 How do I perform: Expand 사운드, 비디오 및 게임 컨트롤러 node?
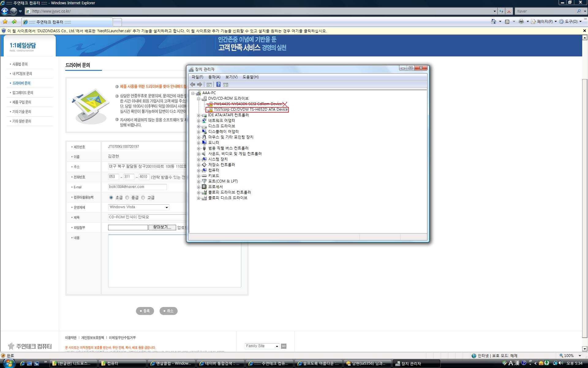tap(198, 154)
